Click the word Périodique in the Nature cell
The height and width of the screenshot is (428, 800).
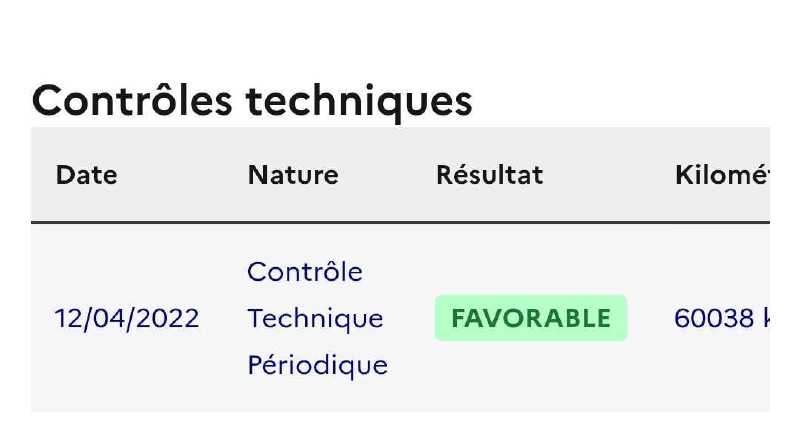click(317, 365)
